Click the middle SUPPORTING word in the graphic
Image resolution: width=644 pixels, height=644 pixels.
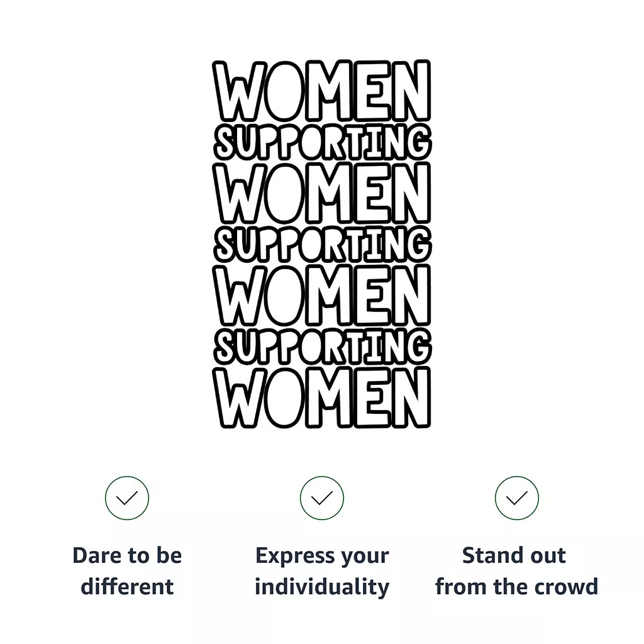point(323,245)
